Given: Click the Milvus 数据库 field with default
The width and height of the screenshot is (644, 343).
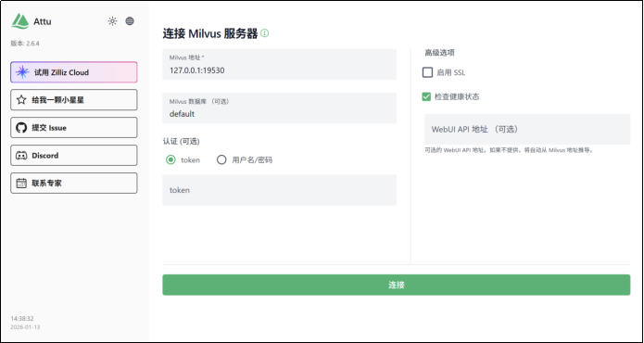Looking at the screenshot, I should click(x=279, y=108).
